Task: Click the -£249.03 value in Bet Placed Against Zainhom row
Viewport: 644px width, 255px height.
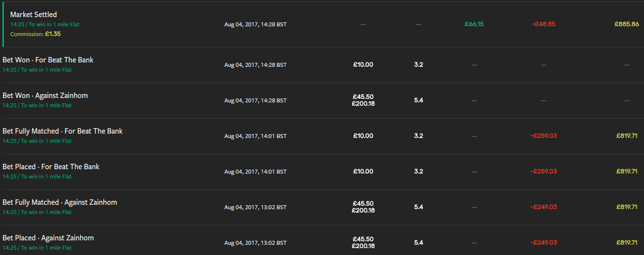Action: pos(543,242)
